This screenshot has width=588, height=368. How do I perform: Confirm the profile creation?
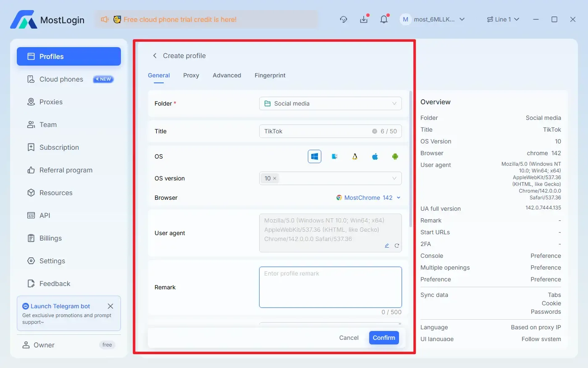(383, 338)
